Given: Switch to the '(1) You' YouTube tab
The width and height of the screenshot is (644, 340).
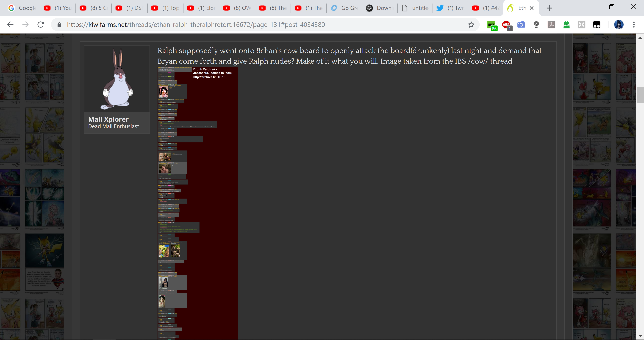Looking at the screenshot, I should [x=58, y=8].
